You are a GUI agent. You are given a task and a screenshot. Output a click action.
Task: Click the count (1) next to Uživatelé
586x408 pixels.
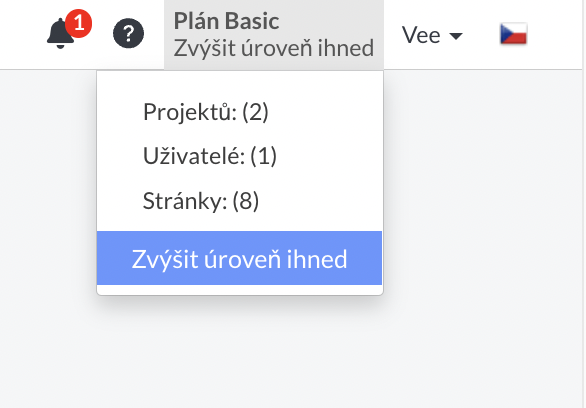click(x=263, y=156)
